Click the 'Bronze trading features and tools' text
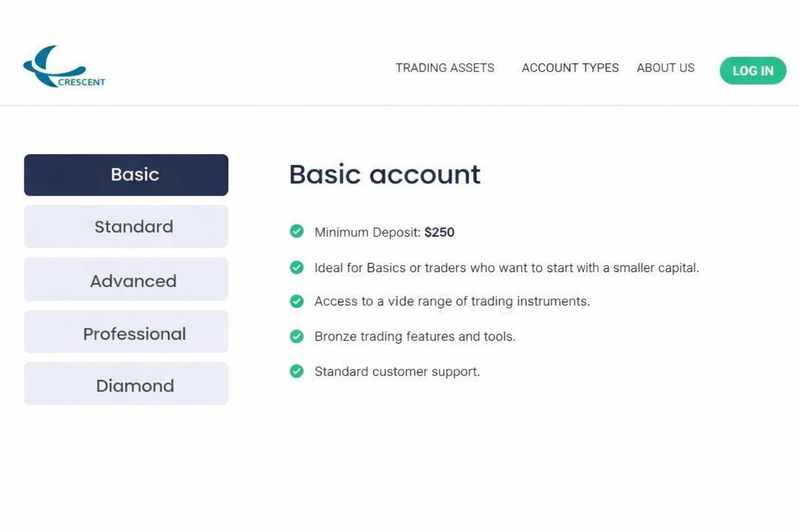The width and height of the screenshot is (799, 532). [414, 337]
